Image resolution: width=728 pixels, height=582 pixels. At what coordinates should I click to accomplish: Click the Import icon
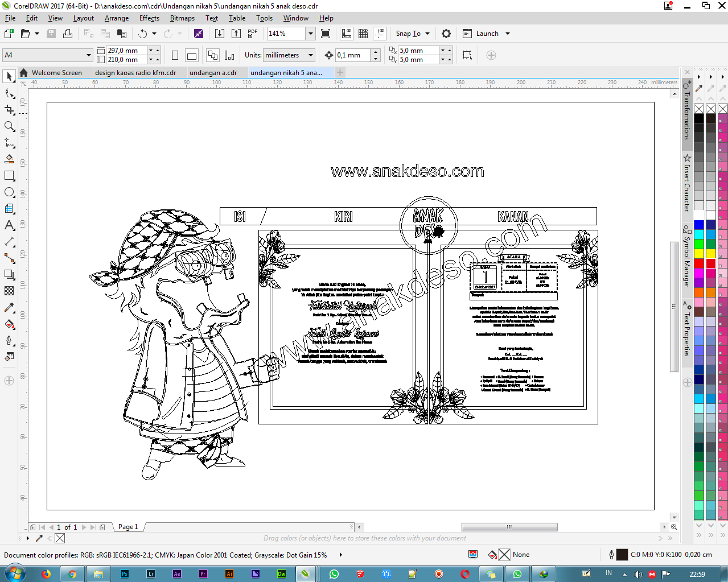[x=219, y=34]
